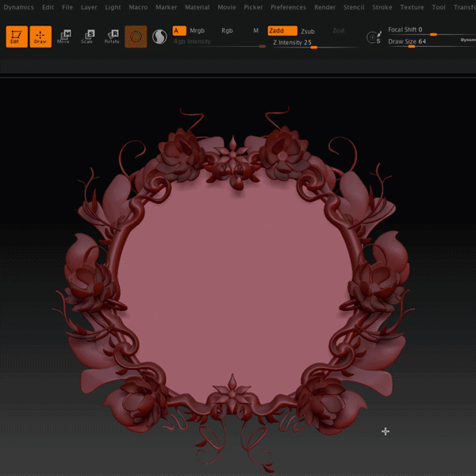Open the Stroke menu
The image size is (476, 476).
pyautogui.click(x=382, y=7)
